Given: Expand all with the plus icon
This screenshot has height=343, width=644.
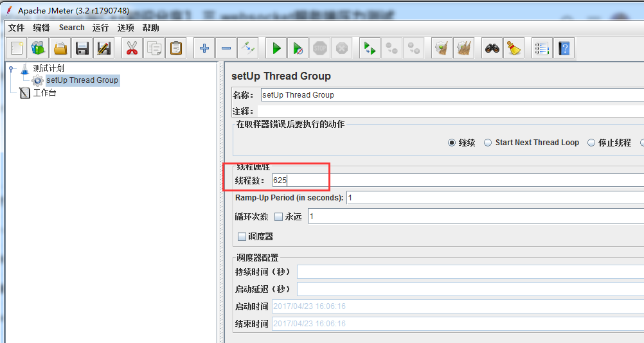Looking at the screenshot, I should [204, 48].
